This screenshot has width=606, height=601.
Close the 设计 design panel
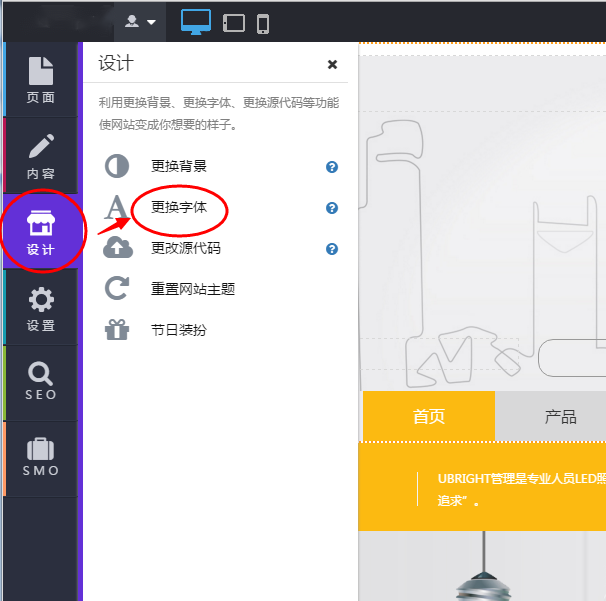click(332, 65)
